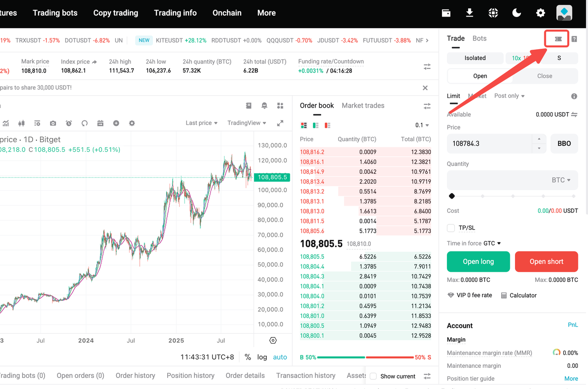Open the chart settings gear icon
588x389 pixels.
[x=132, y=123]
